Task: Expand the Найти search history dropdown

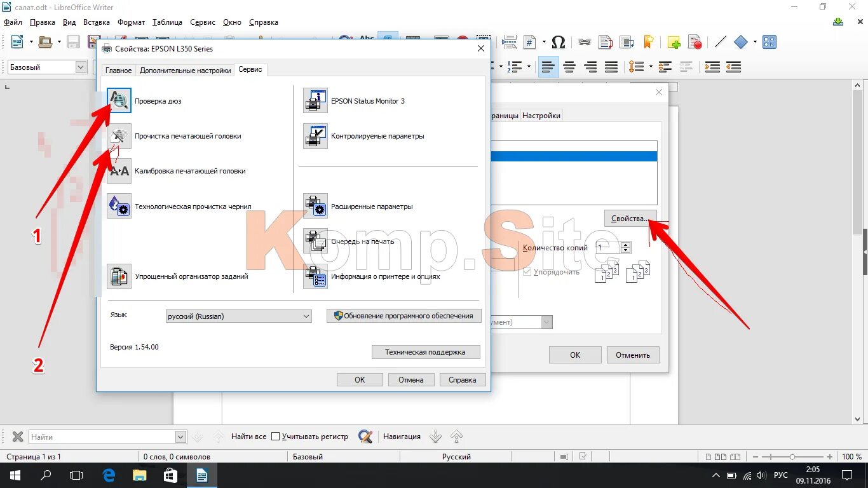Action: tap(180, 437)
